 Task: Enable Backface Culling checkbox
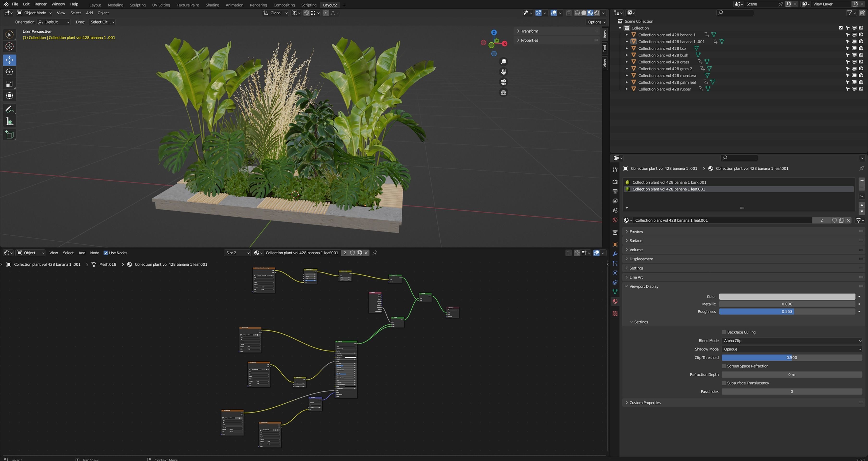(724, 332)
